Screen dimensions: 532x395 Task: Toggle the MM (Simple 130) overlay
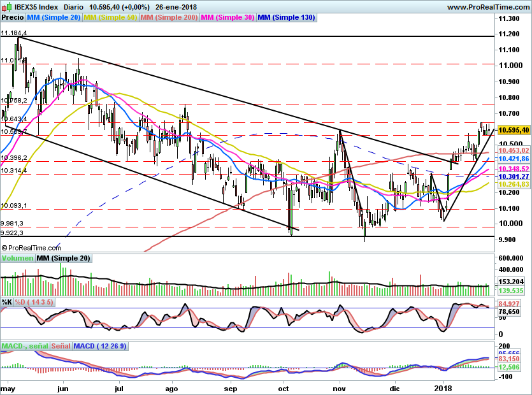(286, 17)
